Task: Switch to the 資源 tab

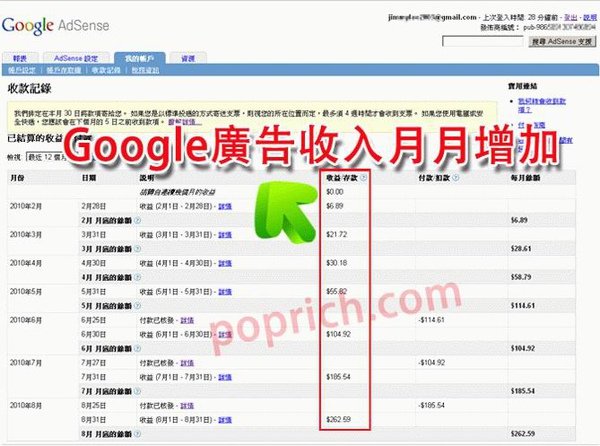Action: tap(188, 58)
